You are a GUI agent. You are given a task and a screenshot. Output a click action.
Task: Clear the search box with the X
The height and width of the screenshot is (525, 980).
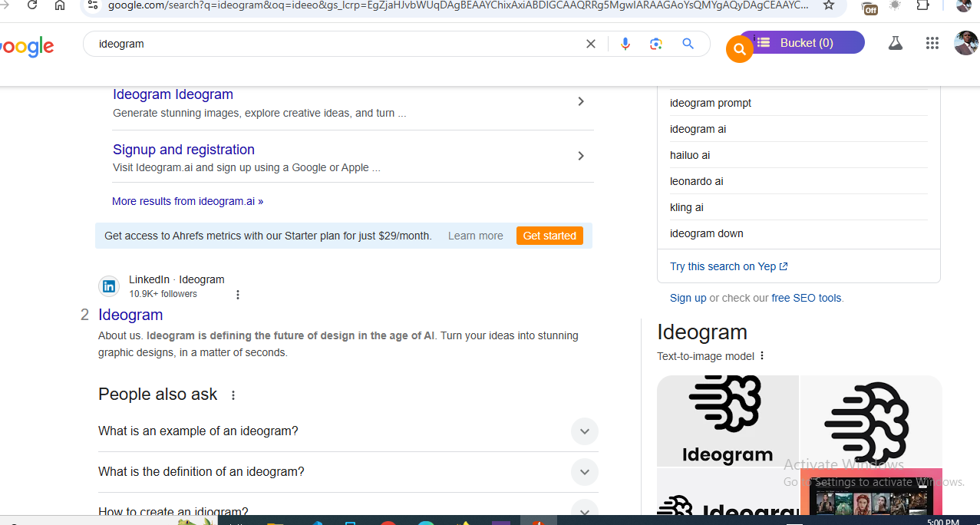[x=591, y=44]
